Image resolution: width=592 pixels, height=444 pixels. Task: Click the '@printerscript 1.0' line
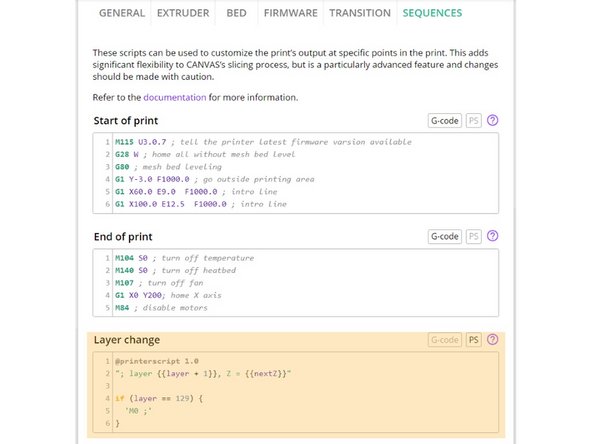tap(157, 361)
